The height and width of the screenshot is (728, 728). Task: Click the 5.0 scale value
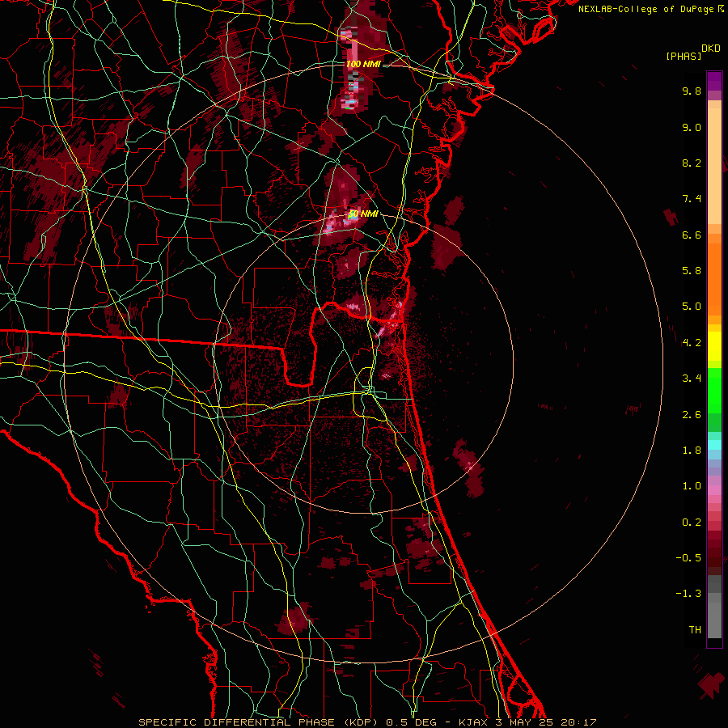coord(692,307)
